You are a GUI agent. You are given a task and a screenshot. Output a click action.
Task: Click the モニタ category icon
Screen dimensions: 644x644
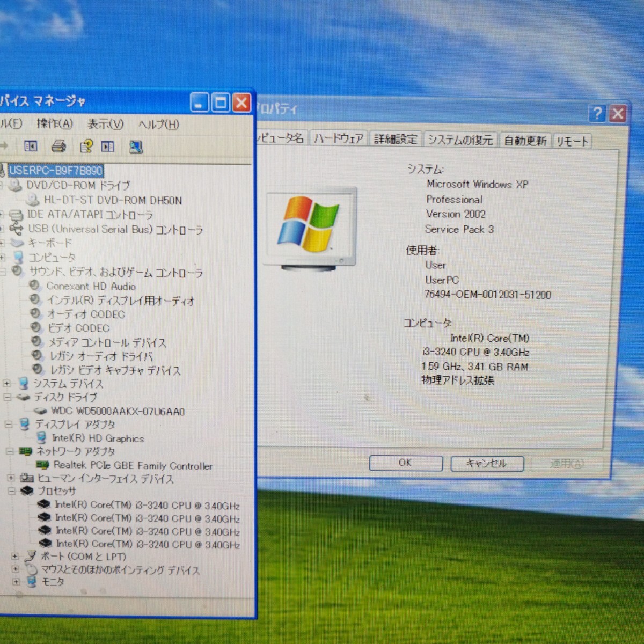31,582
